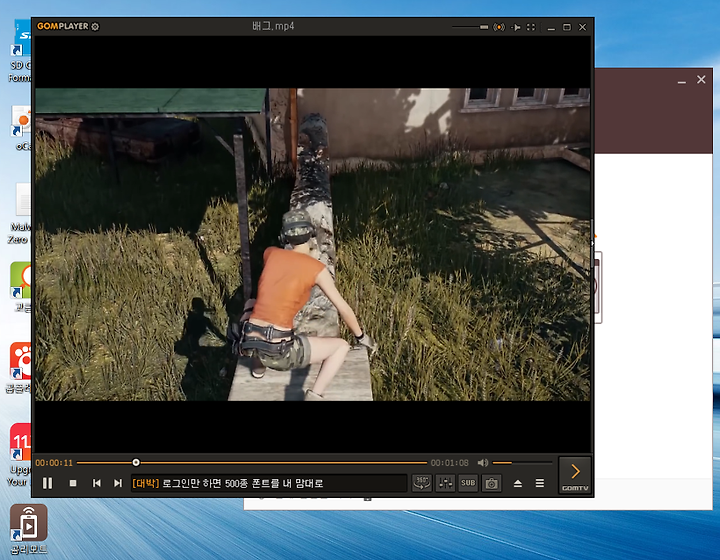Click the elapsed time 00:00:11 display

pos(54,463)
